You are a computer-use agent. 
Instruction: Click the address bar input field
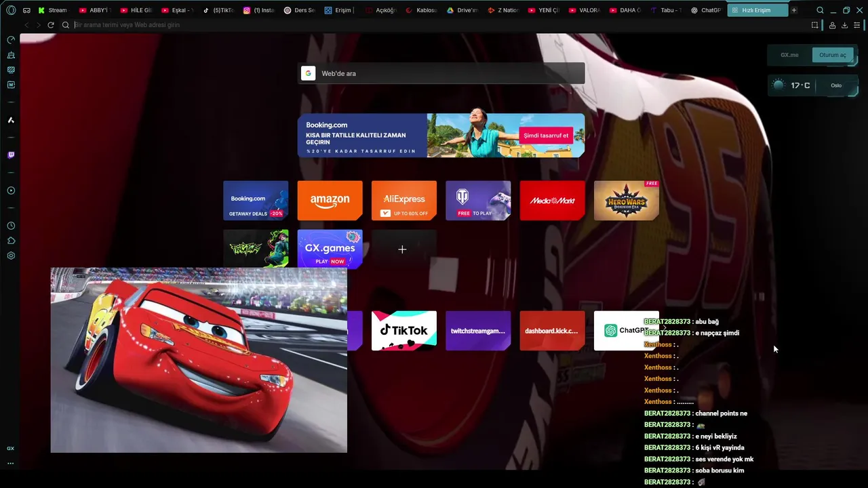coord(434,25)
